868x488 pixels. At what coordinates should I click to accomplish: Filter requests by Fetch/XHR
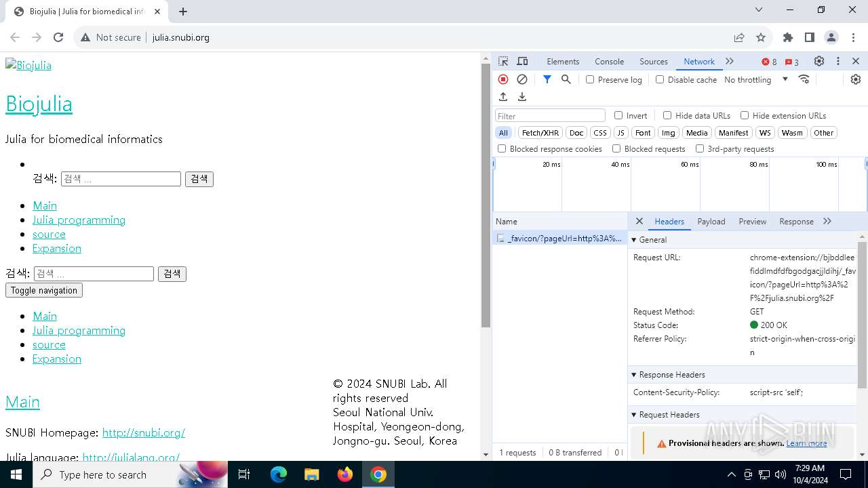click(x=540, y=133)
